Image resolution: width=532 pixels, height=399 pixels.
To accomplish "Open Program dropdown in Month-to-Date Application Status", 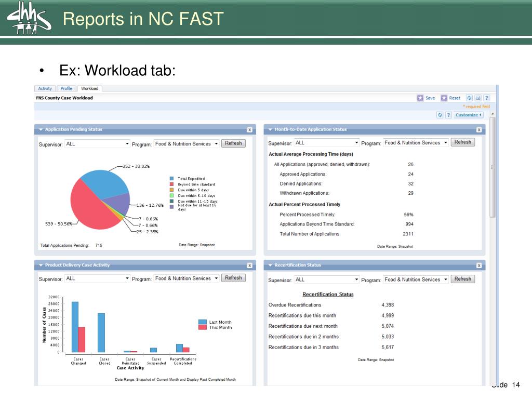I will 416,143.
